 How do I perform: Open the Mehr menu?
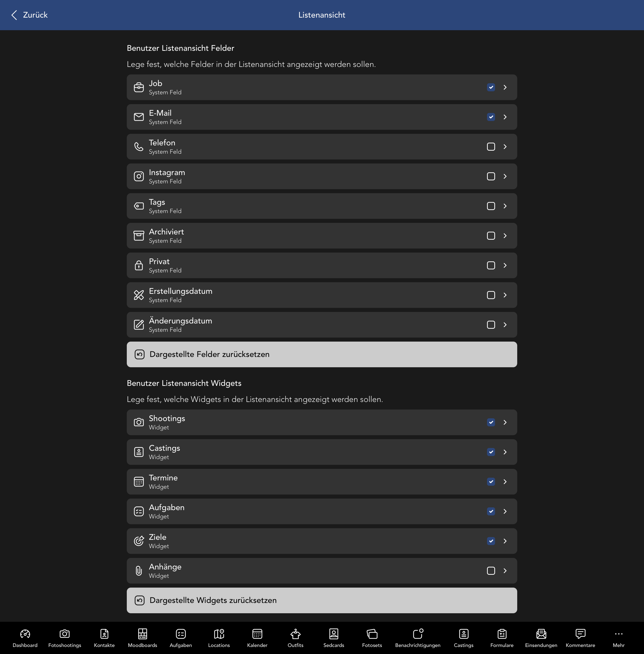click(619, 634)
